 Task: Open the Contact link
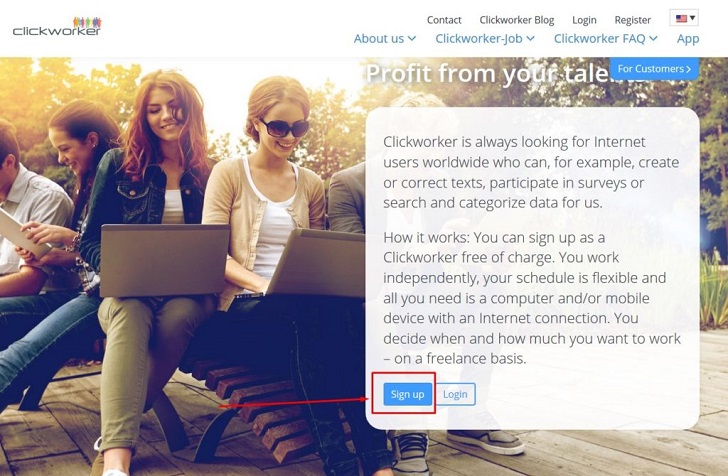[x=444, y=20]
